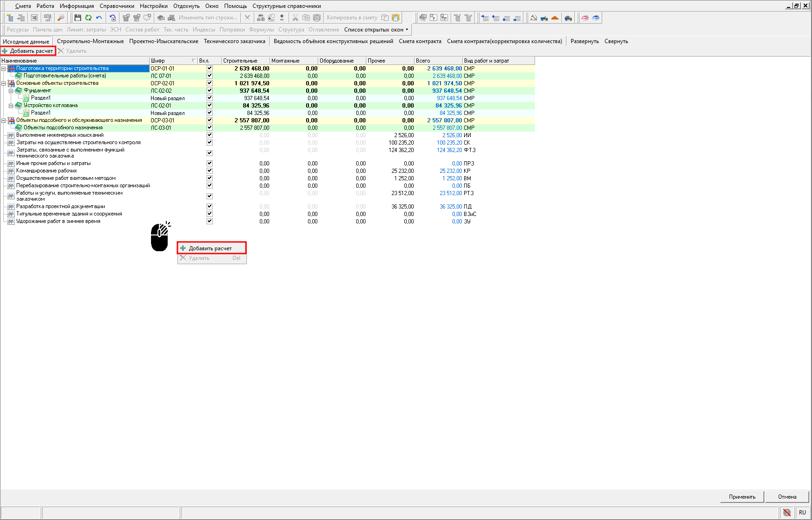This screenshot has width=812, height=520.
Task: Toggle checkbox for Командирование рабочих
Action: point(209,171)
